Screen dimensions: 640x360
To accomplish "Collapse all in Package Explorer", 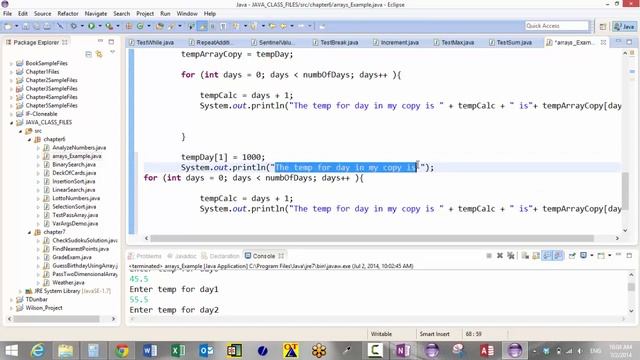I will pos(89,54).
